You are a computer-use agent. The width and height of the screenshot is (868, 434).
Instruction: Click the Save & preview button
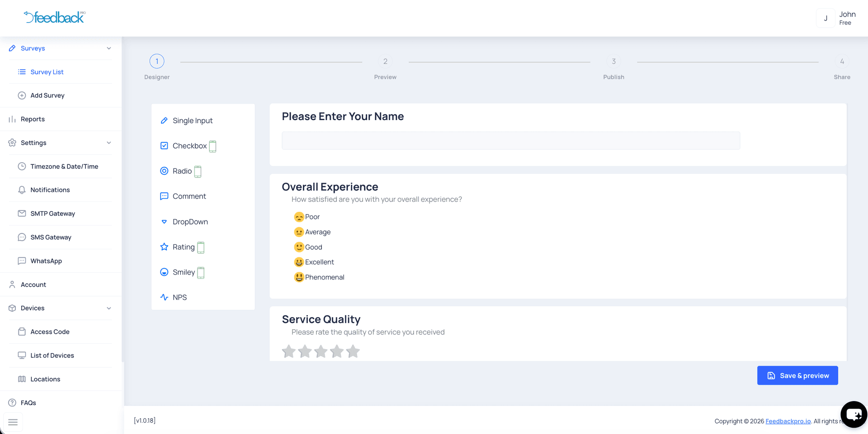click(797, 375)
